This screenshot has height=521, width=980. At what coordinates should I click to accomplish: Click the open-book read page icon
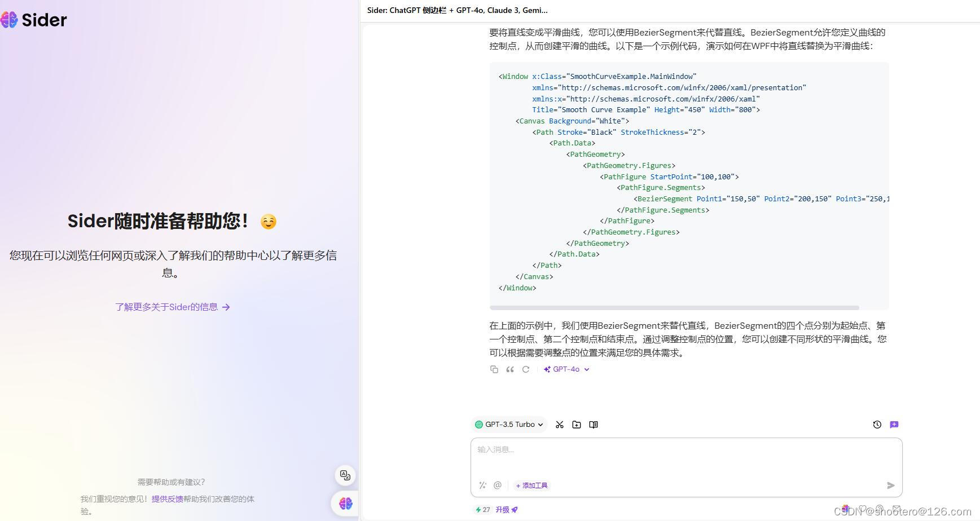(594, 425)
